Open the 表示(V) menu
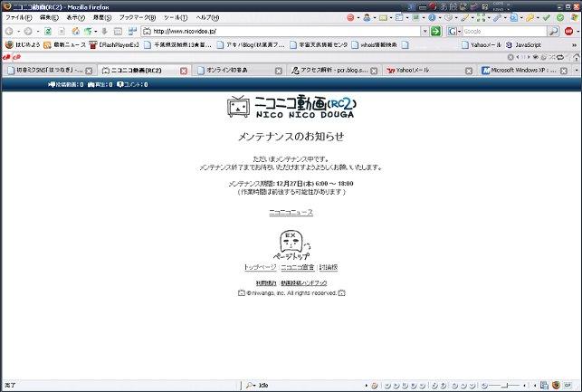This screenshot has height=392, width=582. tap(76, 17)
